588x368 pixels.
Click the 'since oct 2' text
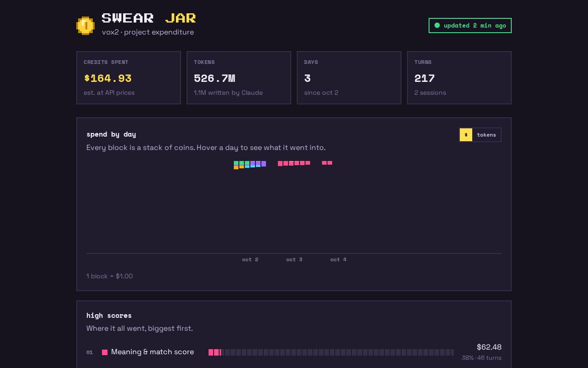point(321,92)
